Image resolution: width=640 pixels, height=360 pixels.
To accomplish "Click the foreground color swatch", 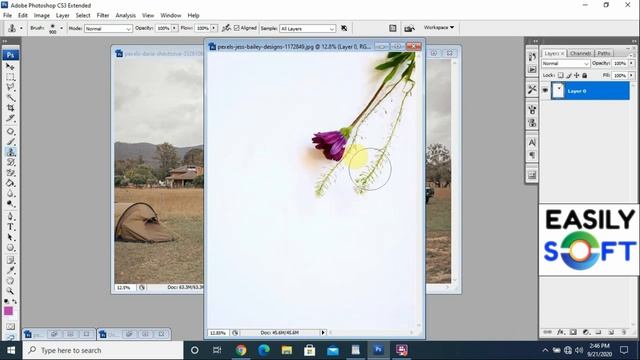I will point(8,311).
